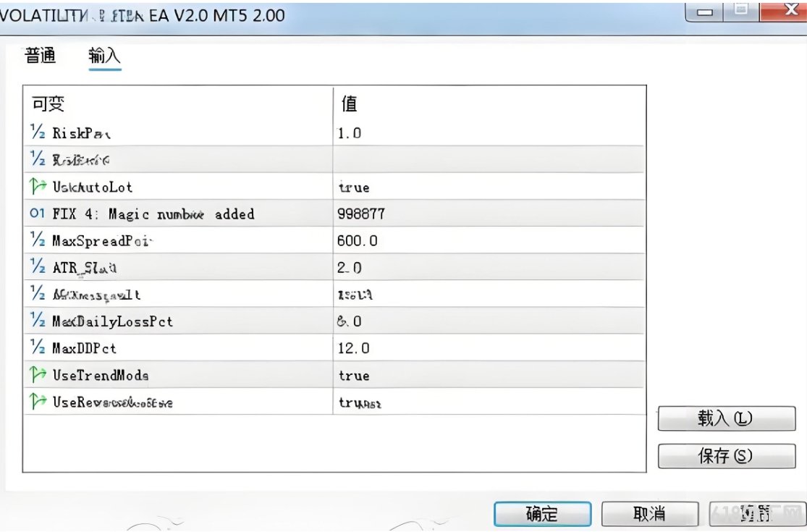The height and width of the screenshot is (532, 807).
Task: Click the integer 01 icon beside Magic number
Action: click(37, 213)
